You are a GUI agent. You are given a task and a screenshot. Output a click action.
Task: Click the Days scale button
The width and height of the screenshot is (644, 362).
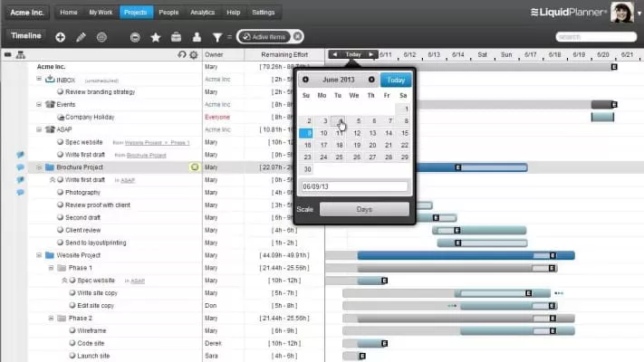[363, 209]
